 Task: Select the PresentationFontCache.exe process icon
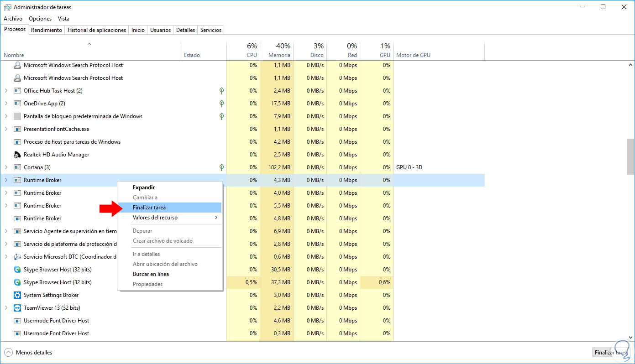coord(17,129)
